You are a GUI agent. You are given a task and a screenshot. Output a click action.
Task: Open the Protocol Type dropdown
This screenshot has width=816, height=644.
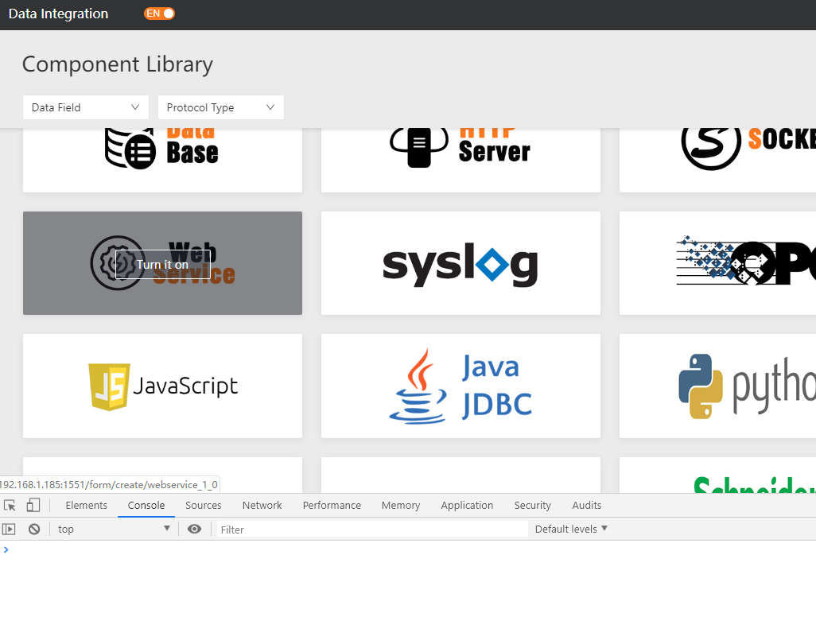(220, 107)
